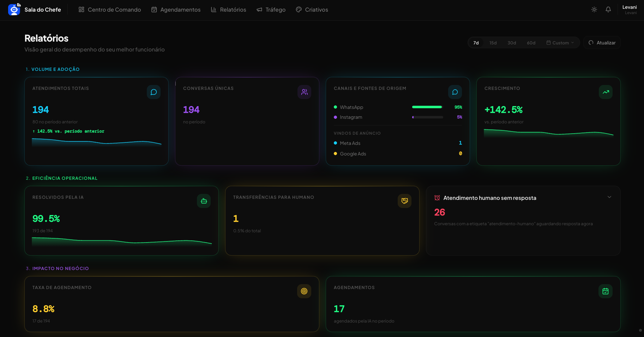This screenshot has height=337, width=644.
Task: Click the purple dot next to Instagram
Action: point(335,117)
